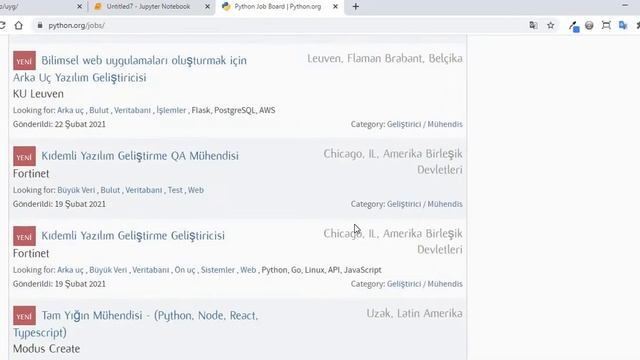
Task: Open the Kıdemli Yazılım Geliştirme Geliştiricisi job
Action: [x=133, y=236]
